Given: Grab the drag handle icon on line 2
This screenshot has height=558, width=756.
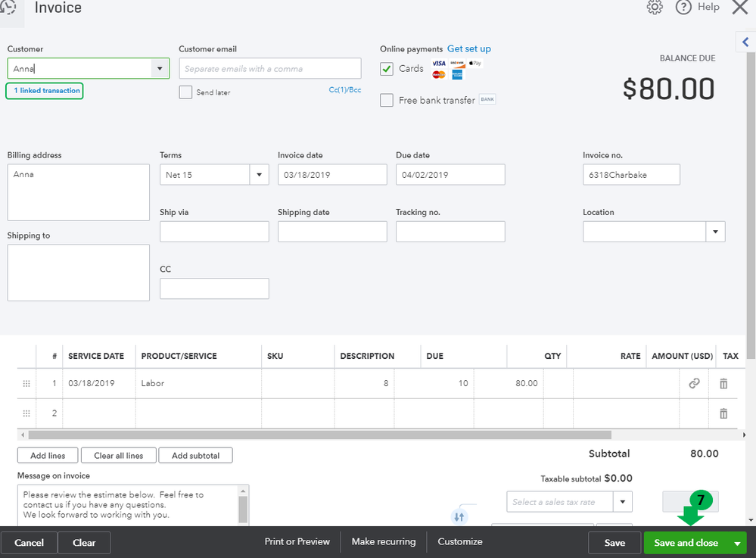Looking at the screenshot, I should point(26,413).
